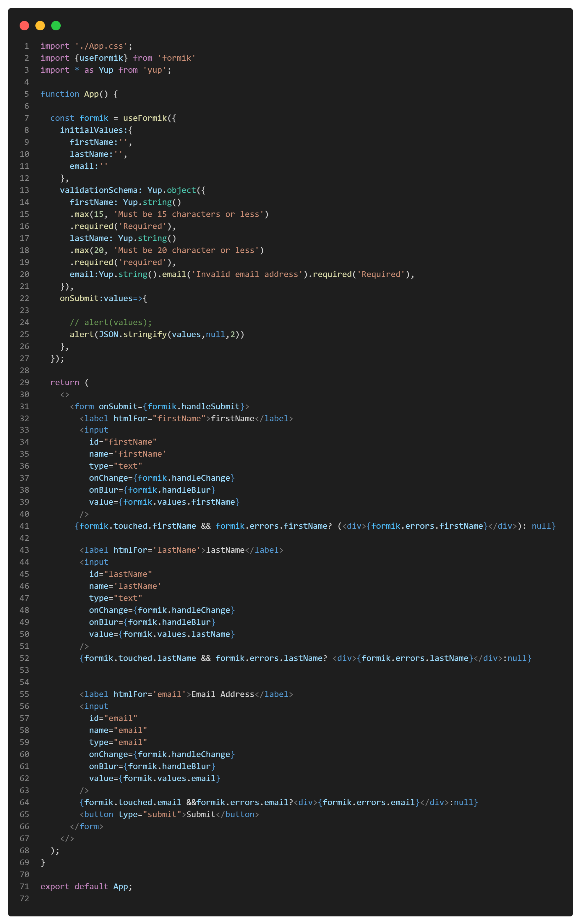Screen dimensions: 581x924
Task: Click name='firstName' attribute
Action: click(128, 454)
